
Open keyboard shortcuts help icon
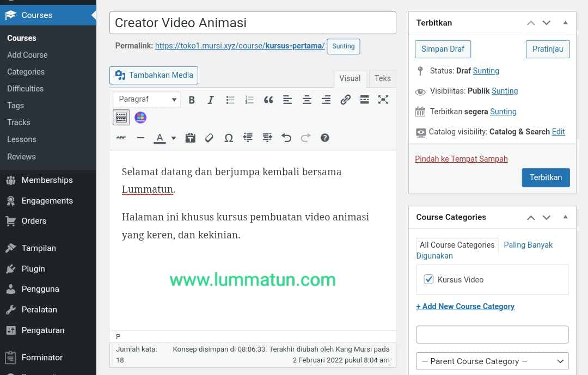pos(325,138)
